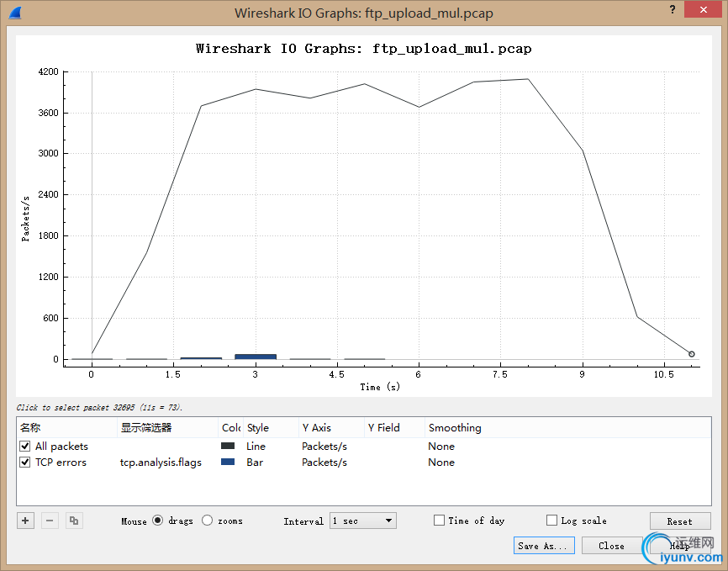Click the Packets/s vertical axis label
The width and height of the screenshot is (728, 571).
coord(25,219)
